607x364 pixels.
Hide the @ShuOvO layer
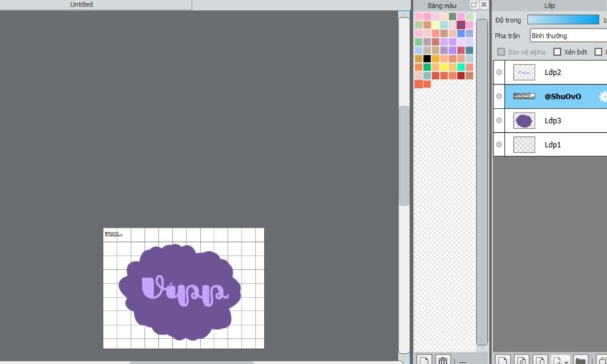pos(499,96)
